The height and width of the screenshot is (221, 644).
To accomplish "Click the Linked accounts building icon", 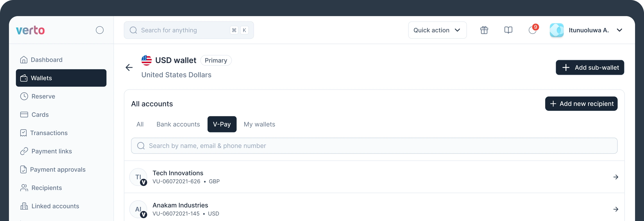I will (24, 206).
